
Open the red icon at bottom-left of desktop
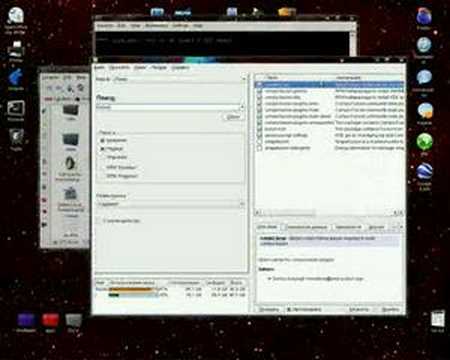pyautogui.click(x=50, y=320)
